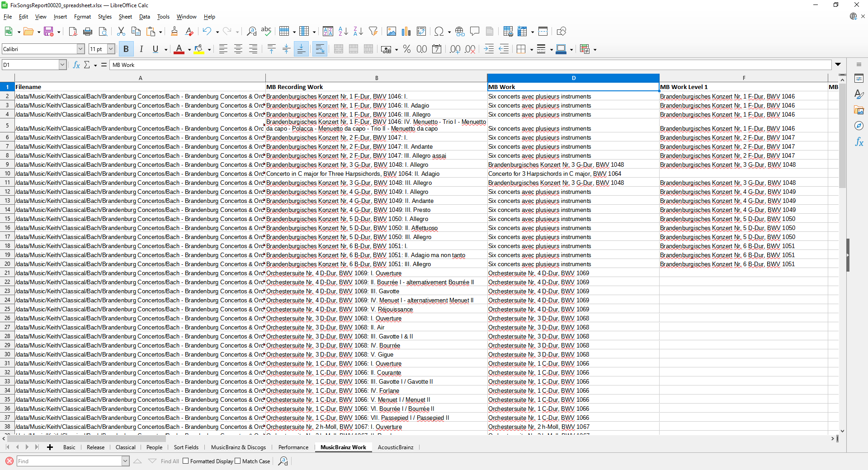Switch to the AcousticBrainz sheet tab

(395, 447)
